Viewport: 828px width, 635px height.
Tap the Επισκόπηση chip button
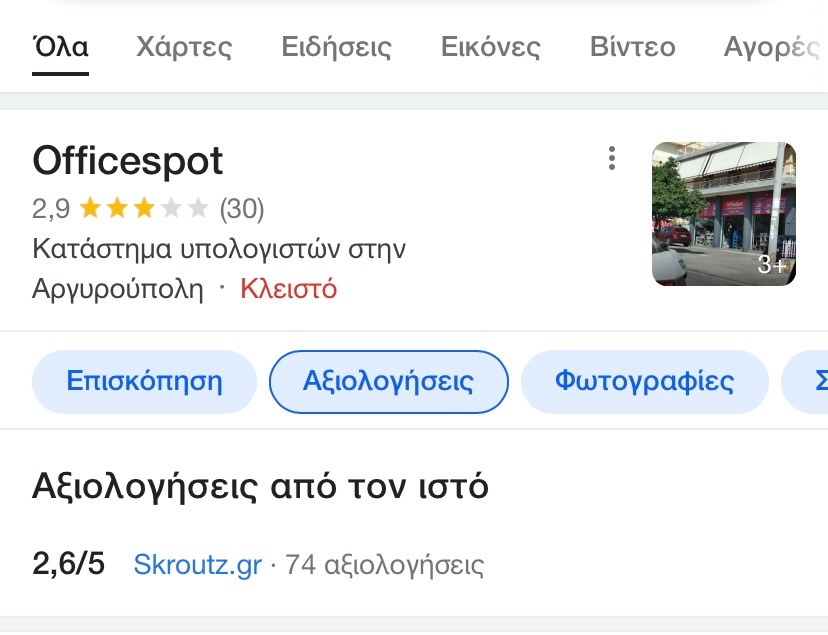tap(144, 381)
